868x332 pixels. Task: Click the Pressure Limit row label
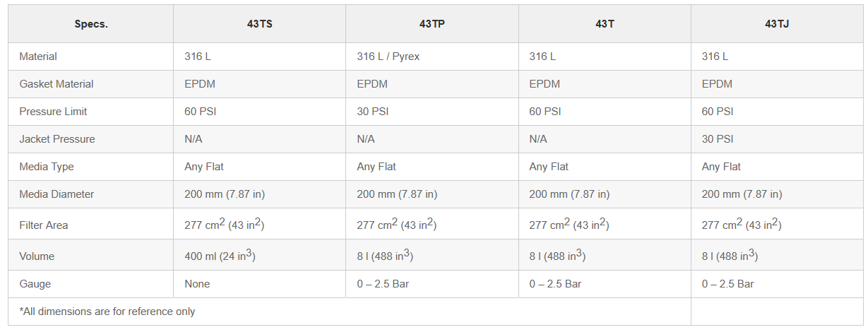pos(53,112)
